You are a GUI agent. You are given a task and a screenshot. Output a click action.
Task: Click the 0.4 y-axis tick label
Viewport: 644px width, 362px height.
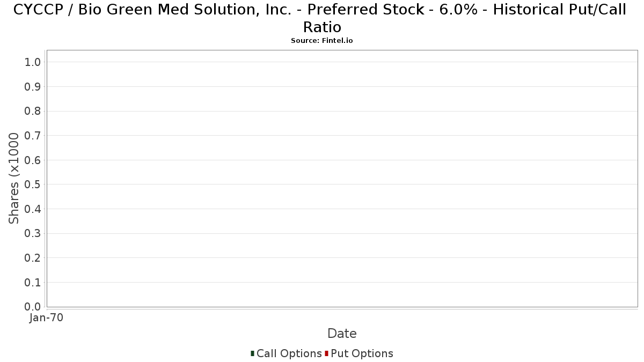[33, 209]
